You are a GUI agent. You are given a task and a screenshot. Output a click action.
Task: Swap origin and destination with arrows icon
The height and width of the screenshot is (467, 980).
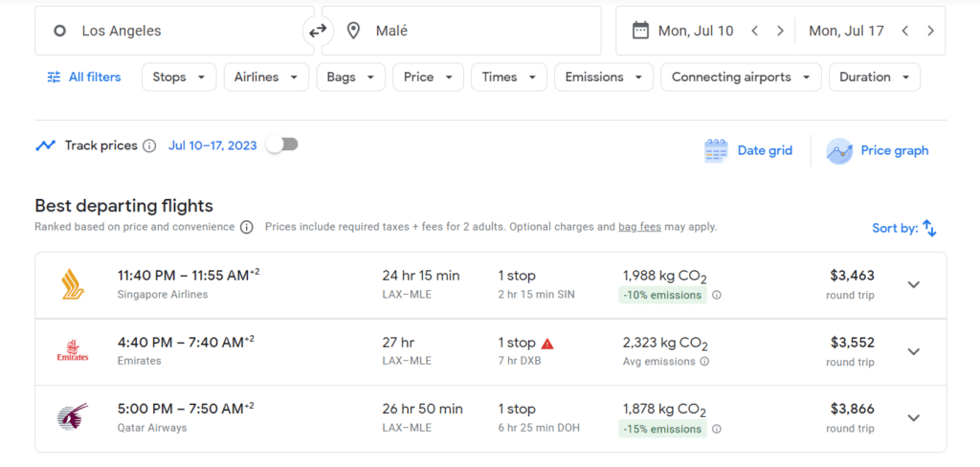click(318, 31)
